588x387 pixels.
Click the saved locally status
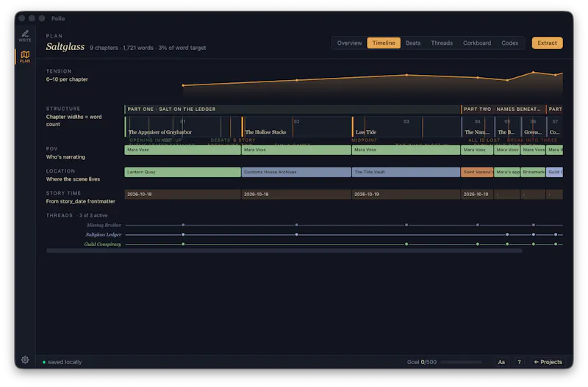pos(62,362)
